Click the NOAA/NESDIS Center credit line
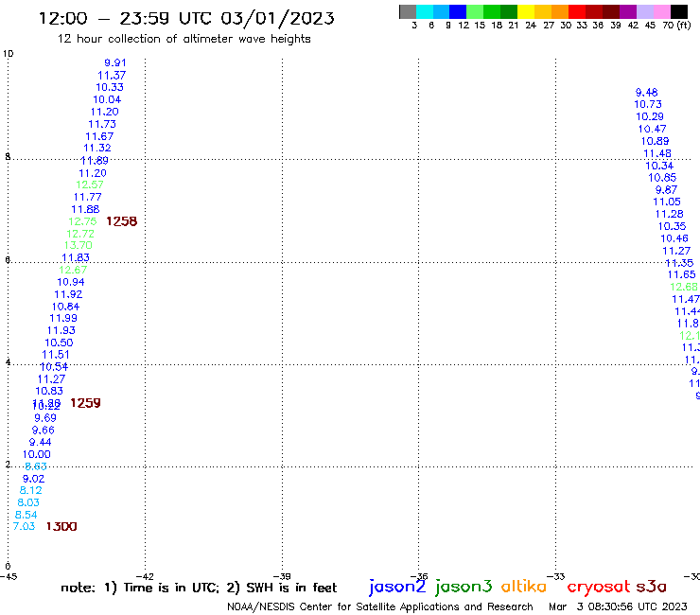This screenshot has height=615, width=700. (x=380, y=607)
